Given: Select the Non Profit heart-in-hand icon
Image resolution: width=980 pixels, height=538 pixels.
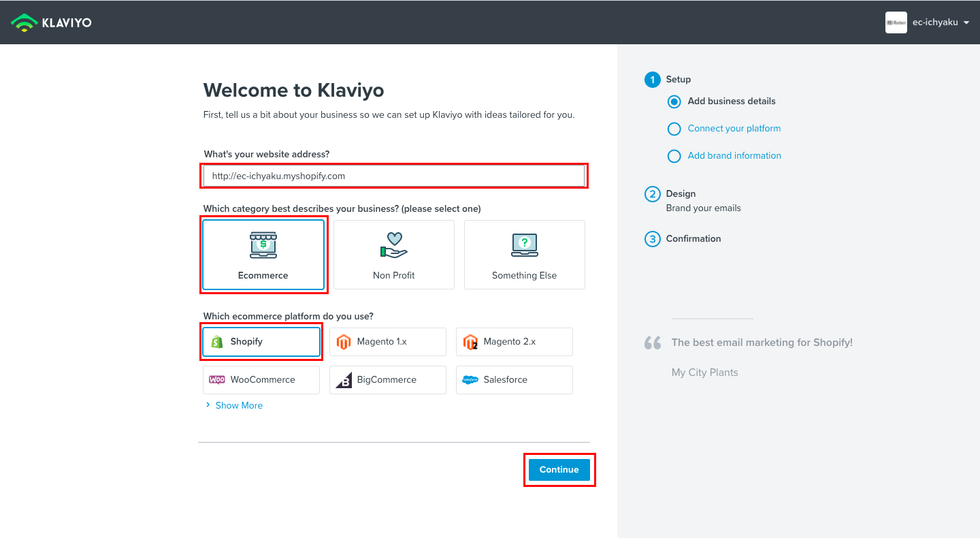Looking at the screenshot, I should [x=394, y=245].
